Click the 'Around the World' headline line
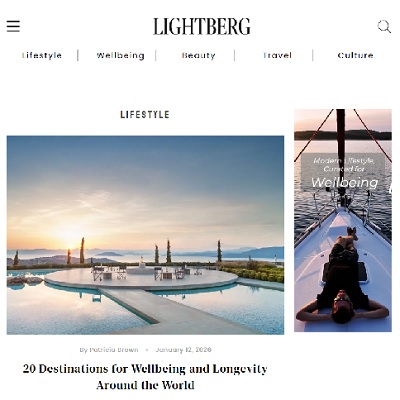The height and width of the screenshot is (400, 400). [x=145, y=385]
